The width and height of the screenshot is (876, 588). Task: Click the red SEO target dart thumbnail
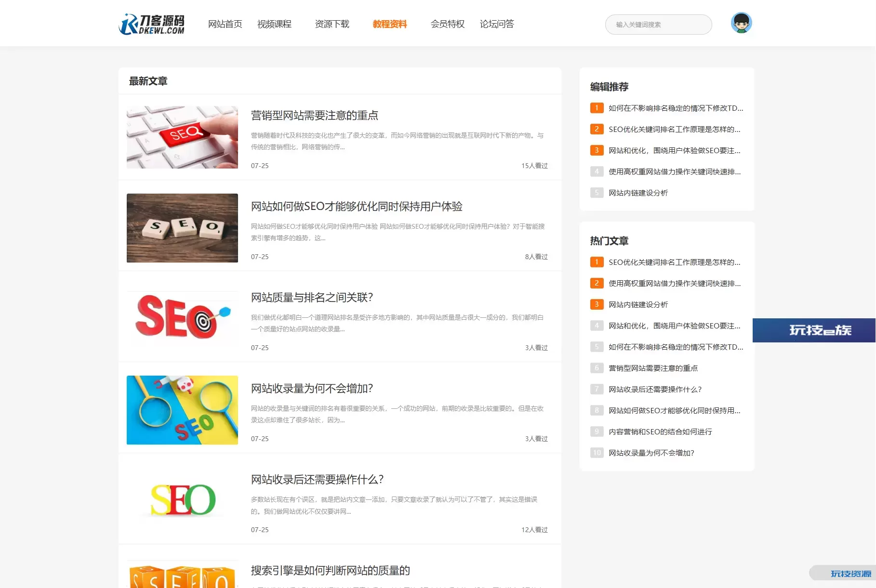(x=182, y=318)
